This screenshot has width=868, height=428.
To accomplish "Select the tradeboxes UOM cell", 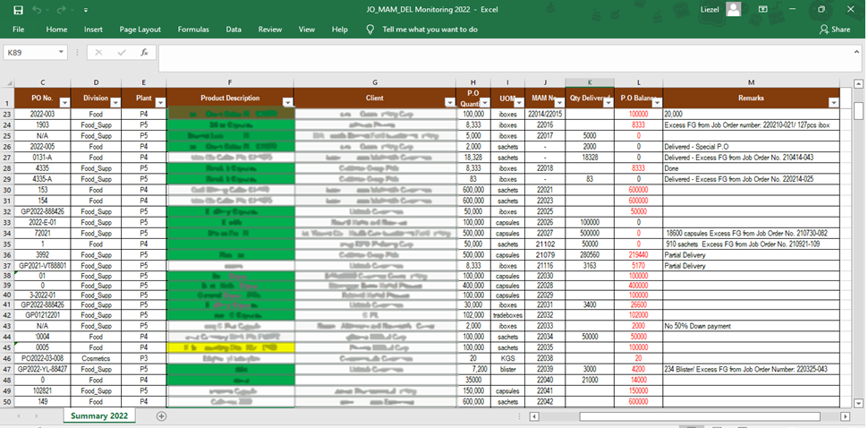I will pyautogui.click(x=507, y=315).
